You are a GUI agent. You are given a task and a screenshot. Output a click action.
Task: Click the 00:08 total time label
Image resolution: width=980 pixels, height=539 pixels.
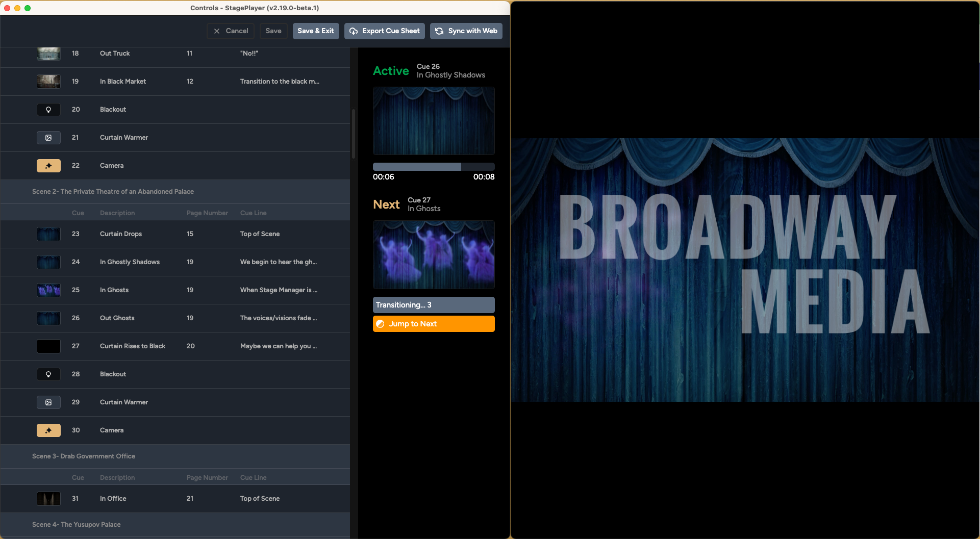484,177
